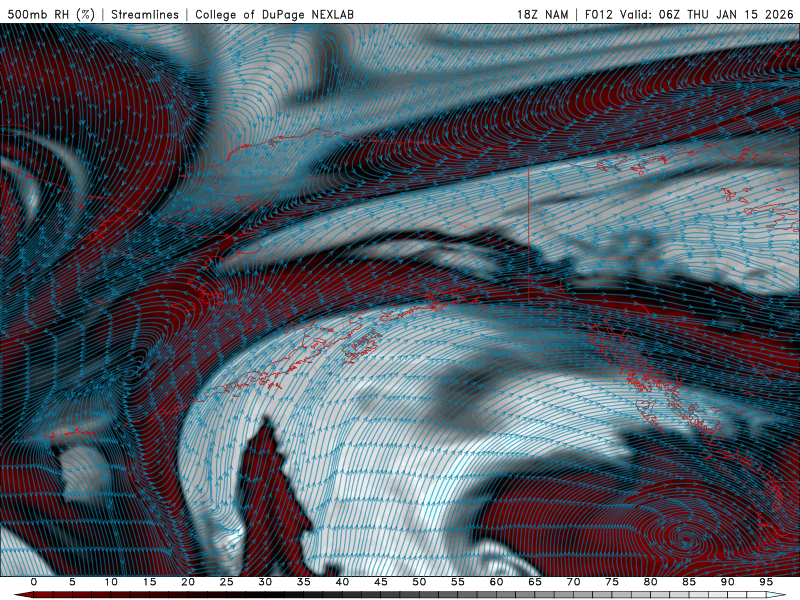
Task: Click the "500mb RH (%)" title text
Action: pos(51,14)
